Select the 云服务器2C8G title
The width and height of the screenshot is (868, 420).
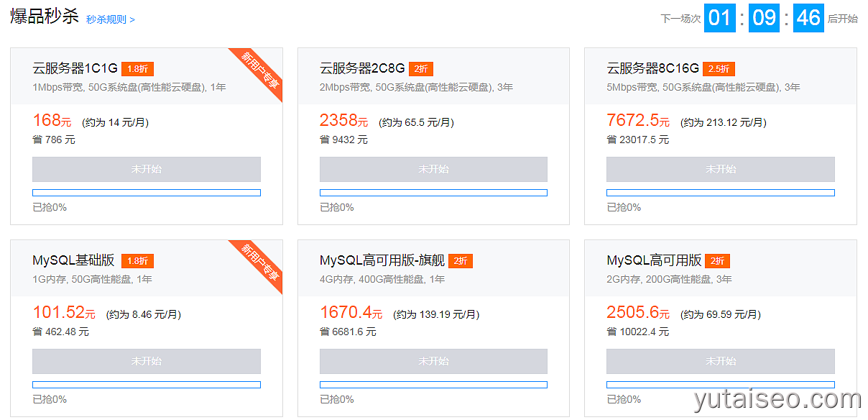(x=362, y=68)
